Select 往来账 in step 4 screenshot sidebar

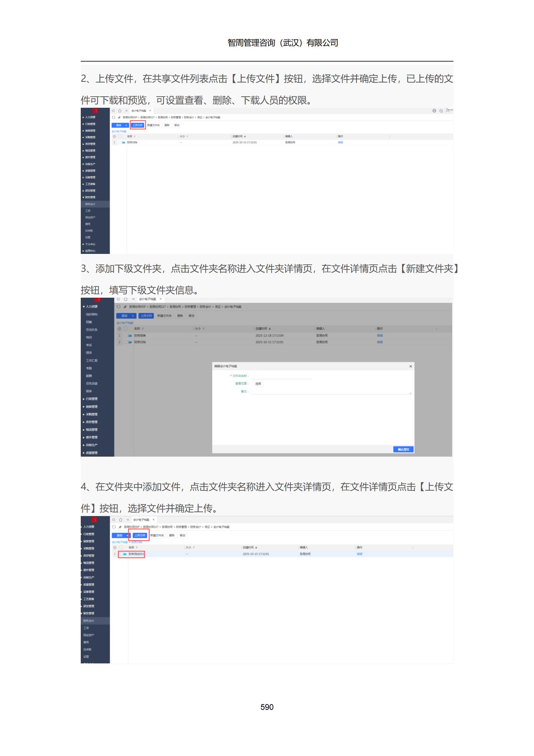coord(87,650)
